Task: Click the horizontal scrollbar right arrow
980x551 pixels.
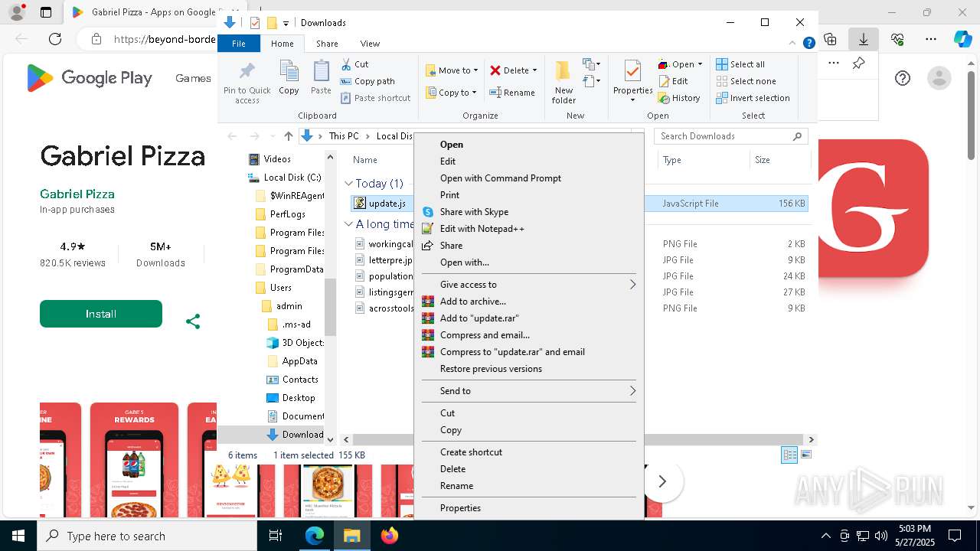Action: 811,439
